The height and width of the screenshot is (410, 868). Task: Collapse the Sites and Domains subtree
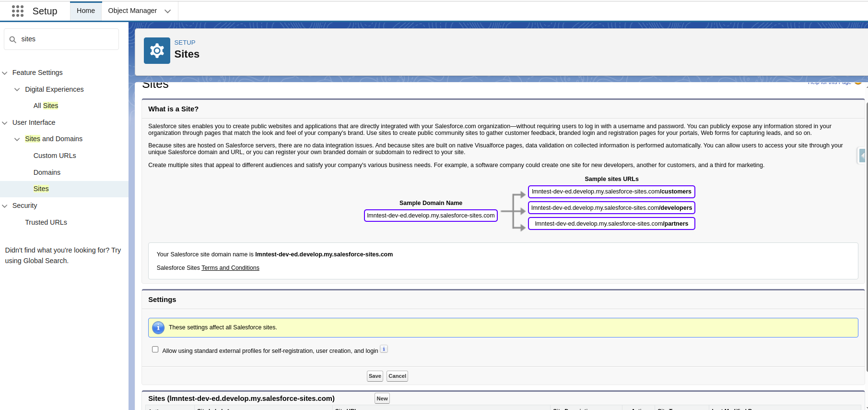17,139
